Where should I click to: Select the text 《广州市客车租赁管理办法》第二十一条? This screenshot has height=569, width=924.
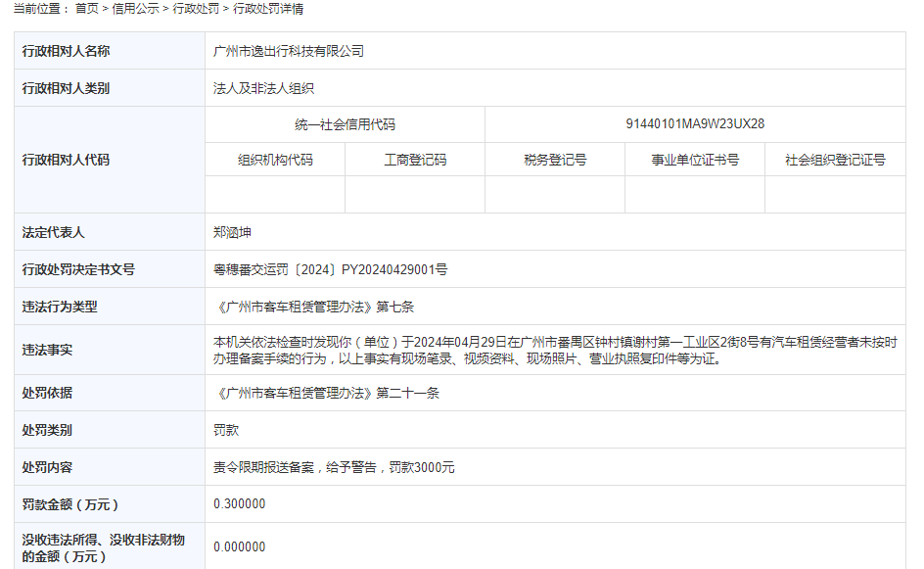pyautogui.click(x=327, y=393)
